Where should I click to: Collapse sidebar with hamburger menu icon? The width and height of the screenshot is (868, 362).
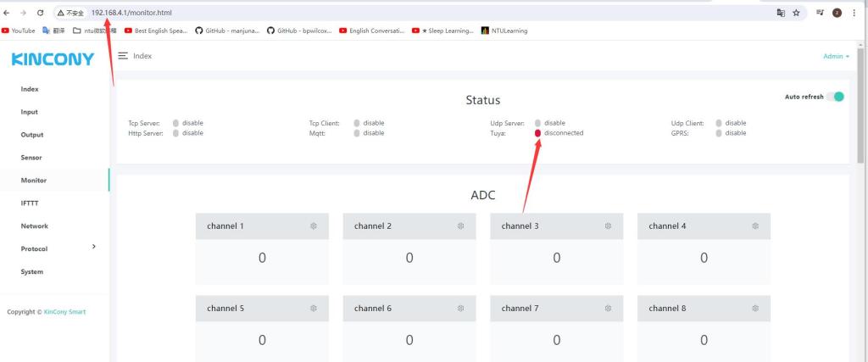click(x=123, y=55)
